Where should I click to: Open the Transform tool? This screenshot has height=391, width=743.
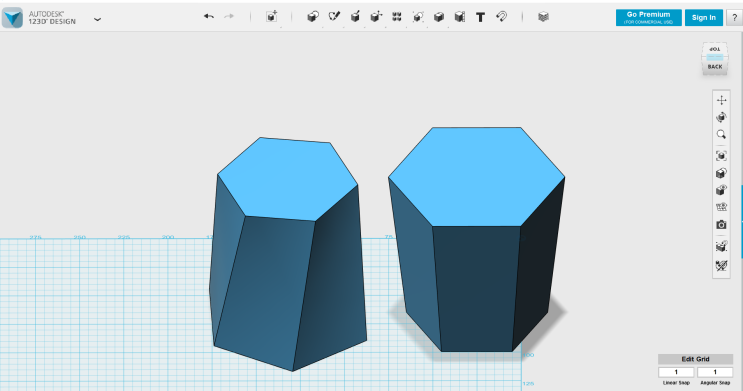click(x=272, y=17)
